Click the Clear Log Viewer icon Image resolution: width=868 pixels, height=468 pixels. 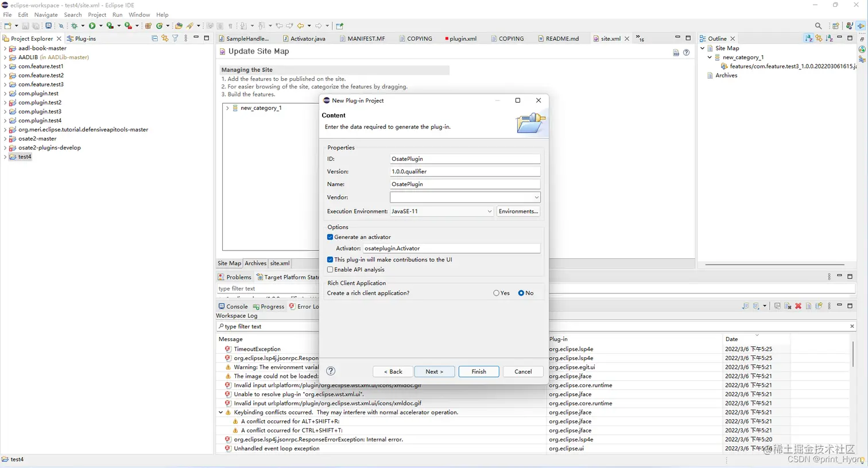pos(788,306)
